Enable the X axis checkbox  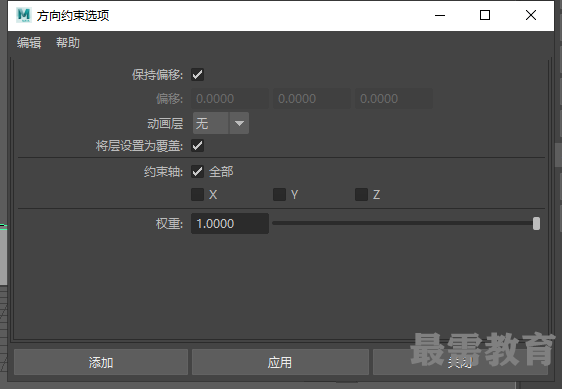197,195
